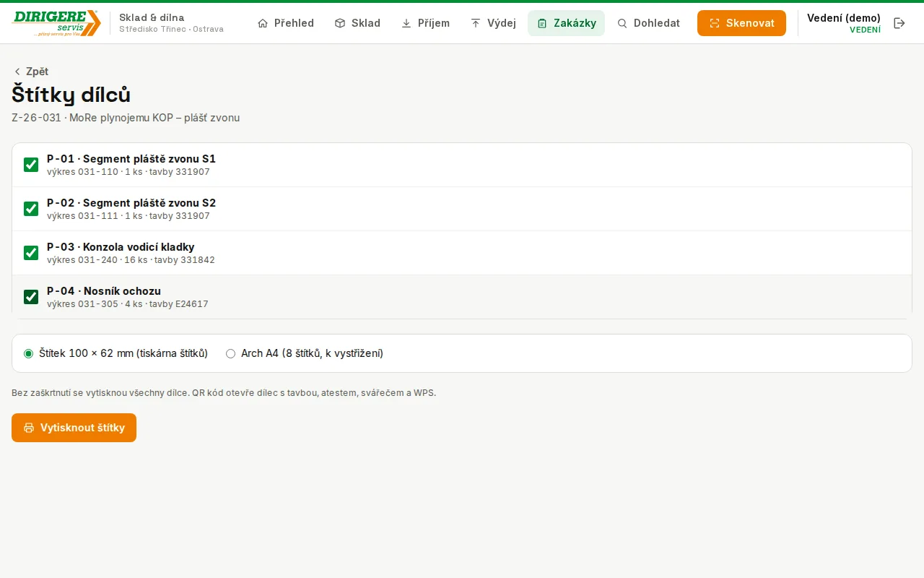Click the download arrow icon for Příjem
Viewport: 924px width, 578px height.
click(x=406, y=23)
